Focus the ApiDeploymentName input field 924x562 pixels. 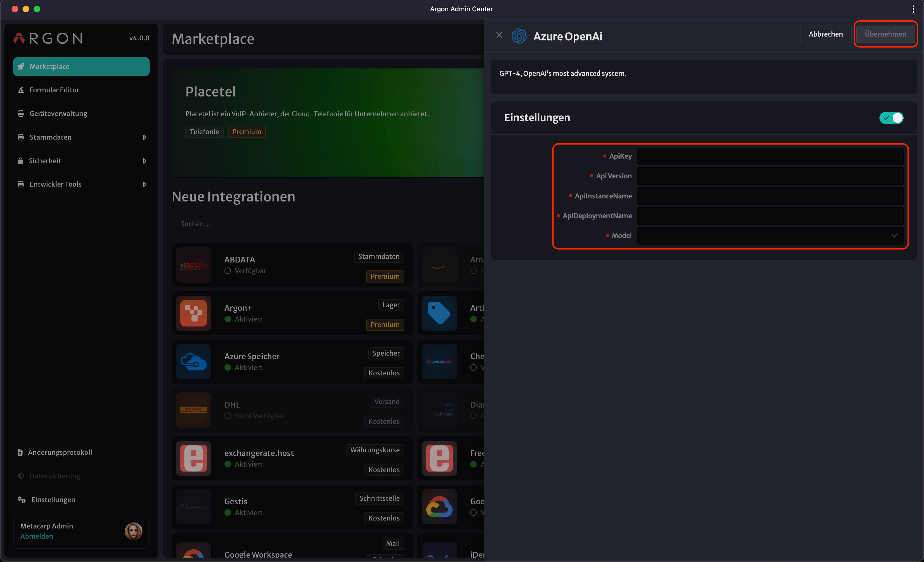click(770, 216)
